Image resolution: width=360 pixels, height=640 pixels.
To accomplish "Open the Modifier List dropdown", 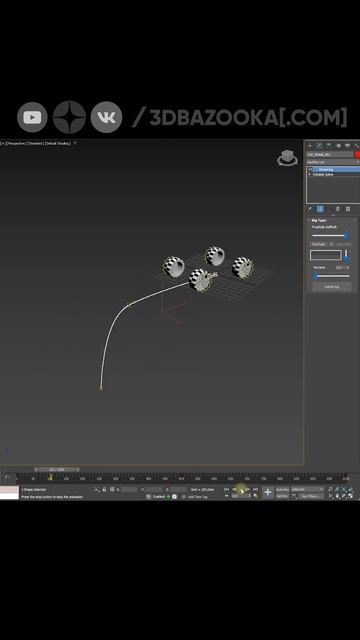I will click(333, 162).
